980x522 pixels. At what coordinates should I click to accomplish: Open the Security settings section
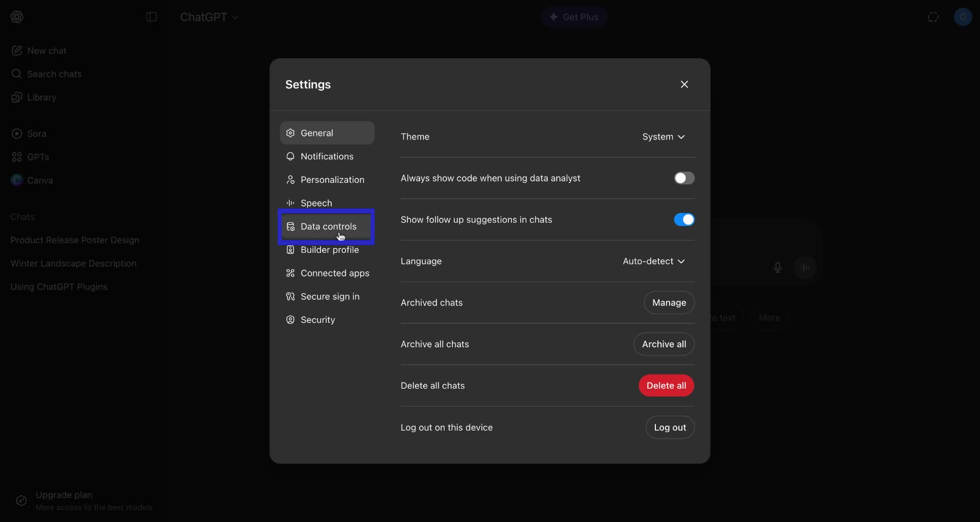[317, 320]
